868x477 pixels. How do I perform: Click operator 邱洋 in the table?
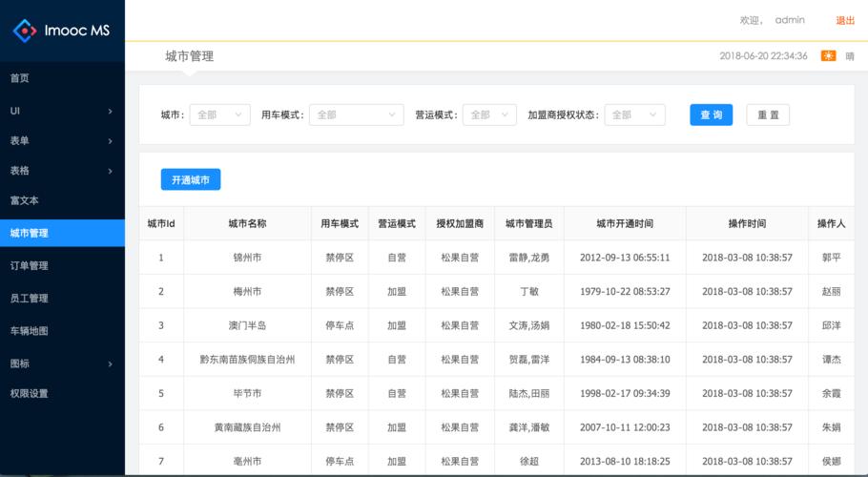pyautogui.click(x=832, y=325)
